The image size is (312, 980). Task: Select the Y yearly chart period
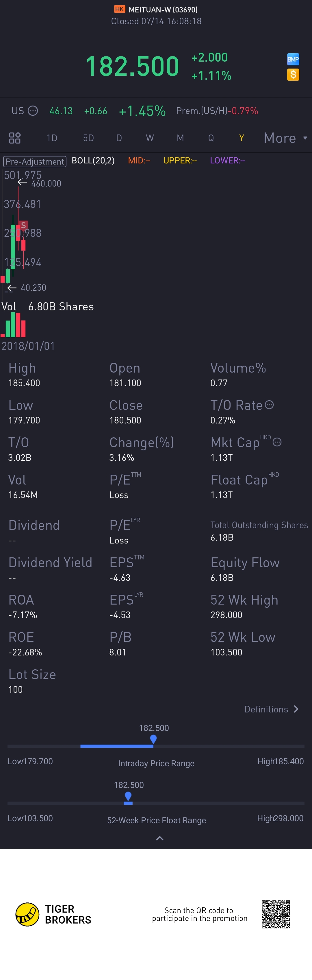tap(241, 138)
